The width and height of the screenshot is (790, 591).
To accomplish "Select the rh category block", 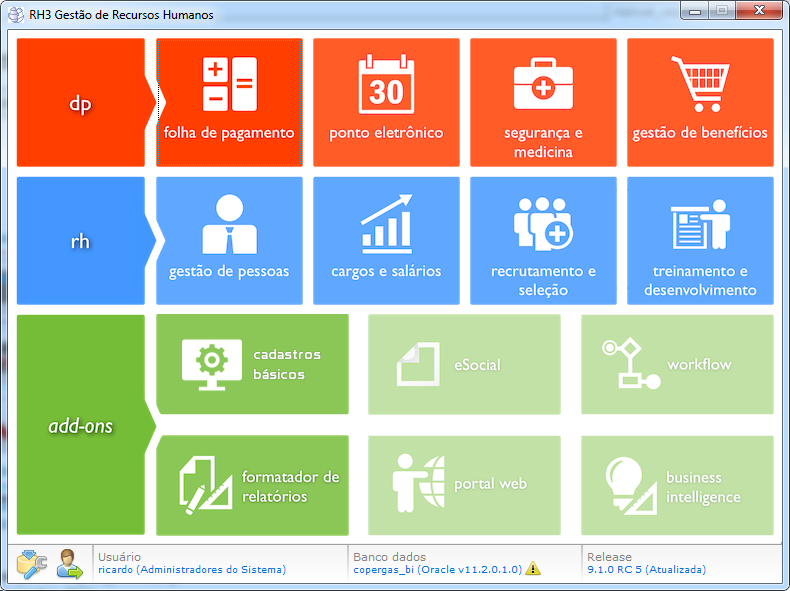I will point(81,241).
